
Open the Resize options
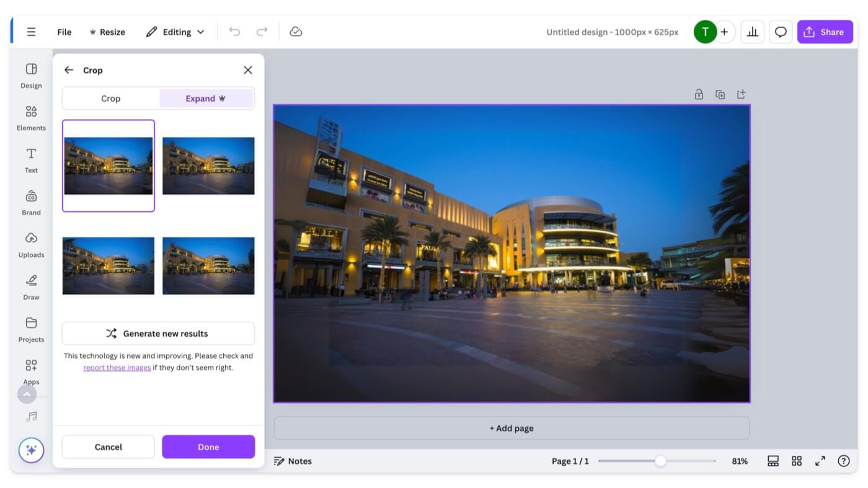point(107,32)
